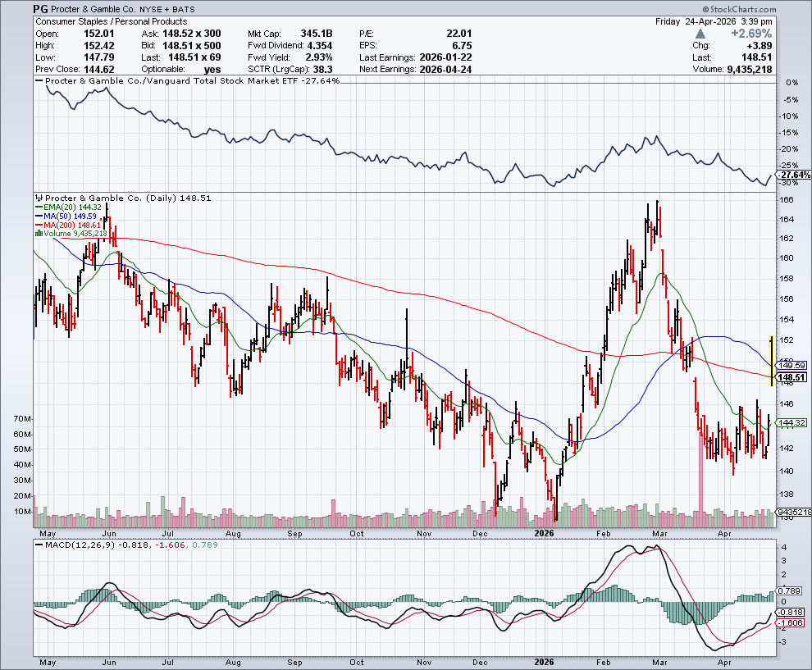Click the up-arrow price change triangle icon
This screenshot has width=812, height=670.
pos(700,34)
